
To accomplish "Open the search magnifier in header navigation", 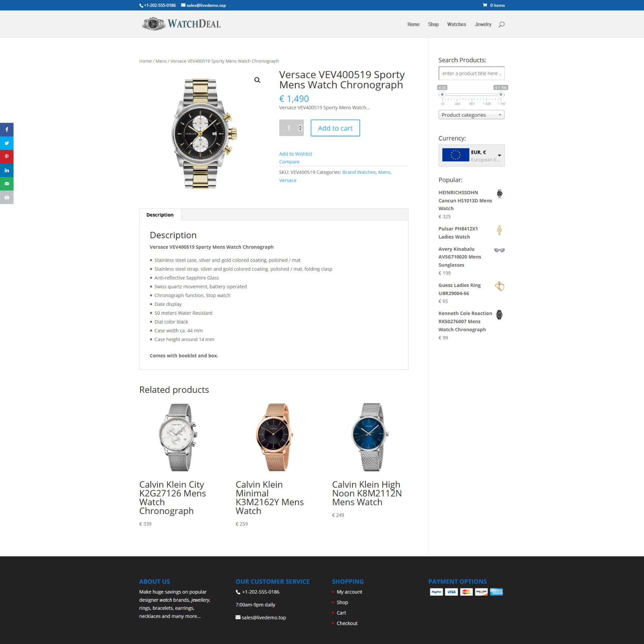I will point(502,25).
